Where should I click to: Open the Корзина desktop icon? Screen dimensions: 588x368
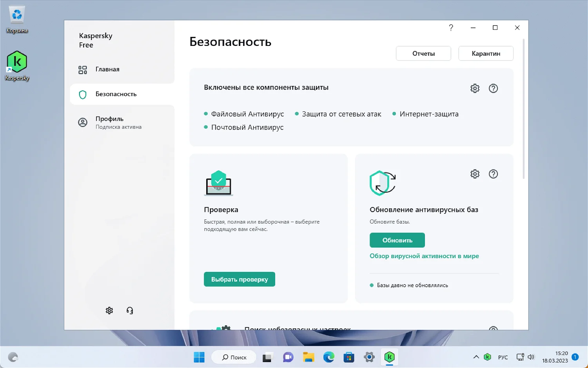(x=17, y=19)
